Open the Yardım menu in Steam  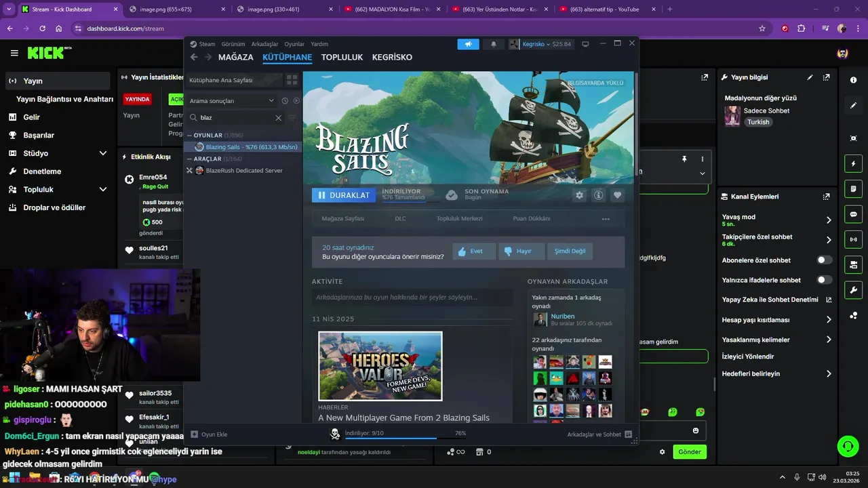pyautogui.click(x=319, y=44)
